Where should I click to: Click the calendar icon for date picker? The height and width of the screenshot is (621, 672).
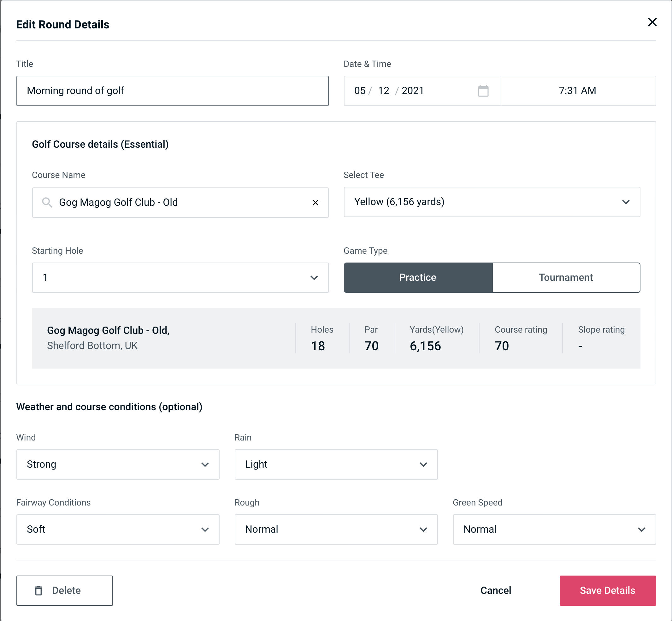484,91
